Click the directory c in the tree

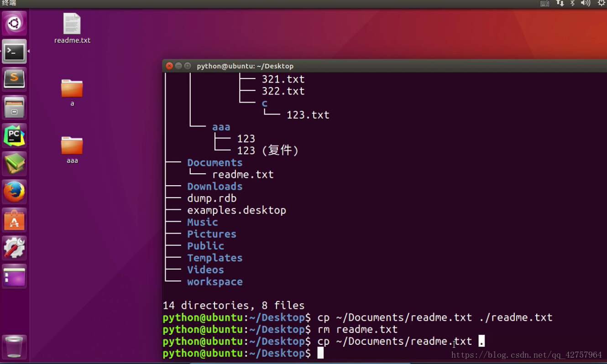pos(265,104)
